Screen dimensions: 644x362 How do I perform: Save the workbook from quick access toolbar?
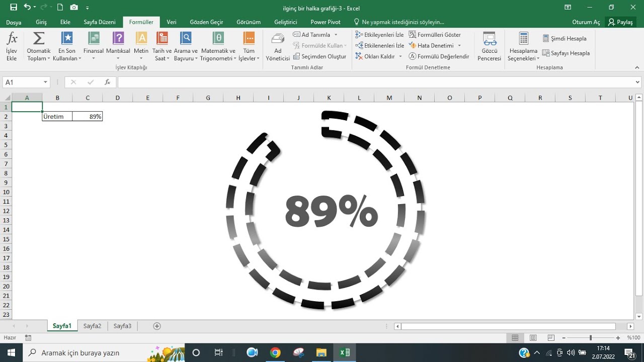click(14, 8)
